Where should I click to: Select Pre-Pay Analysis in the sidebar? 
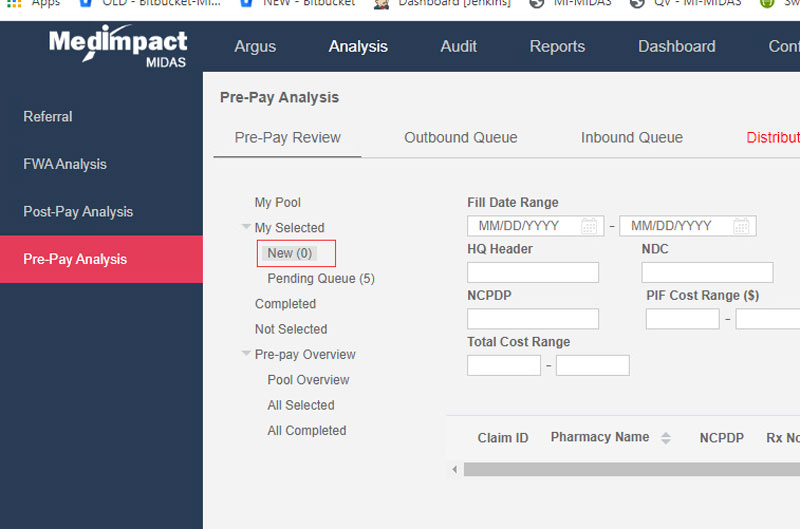click(x=102, y=259)
